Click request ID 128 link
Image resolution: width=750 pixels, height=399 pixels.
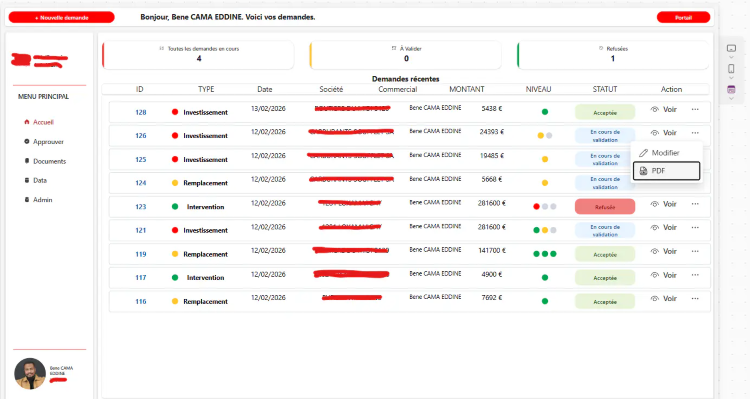click(x=141, y=112)
